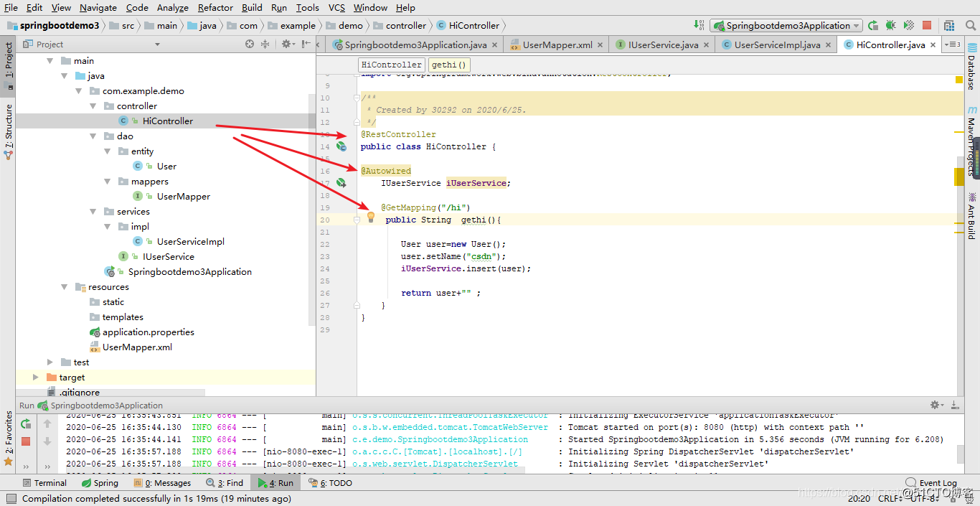
Task: Fold the gethi method at line 20
Action: coord(357,220)
